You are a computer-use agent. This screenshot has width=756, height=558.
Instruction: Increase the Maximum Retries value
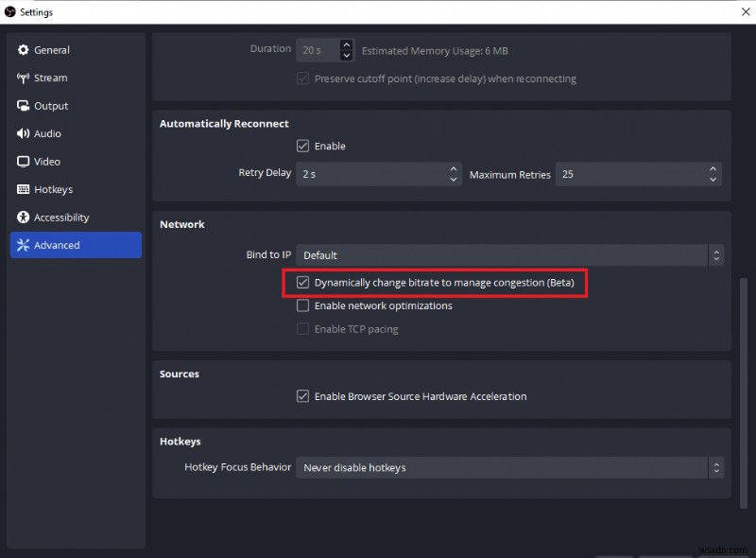coord(713,169)
